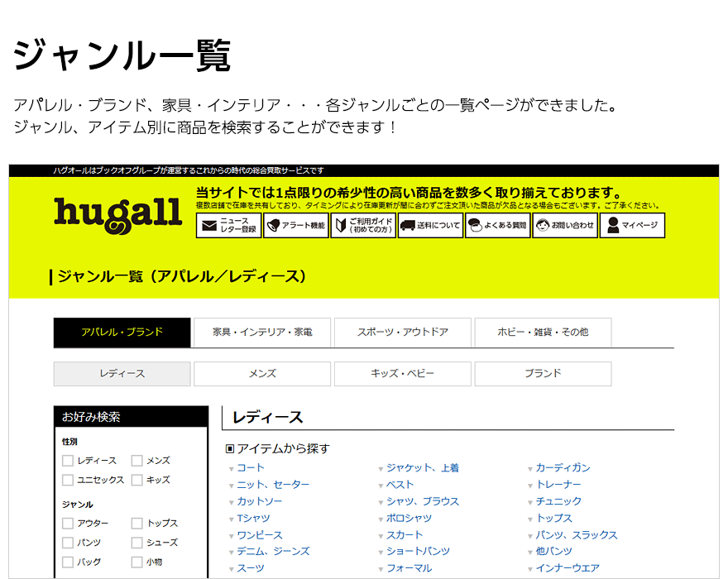Click the square icon beside アイテムから探す

pos(230,448)
